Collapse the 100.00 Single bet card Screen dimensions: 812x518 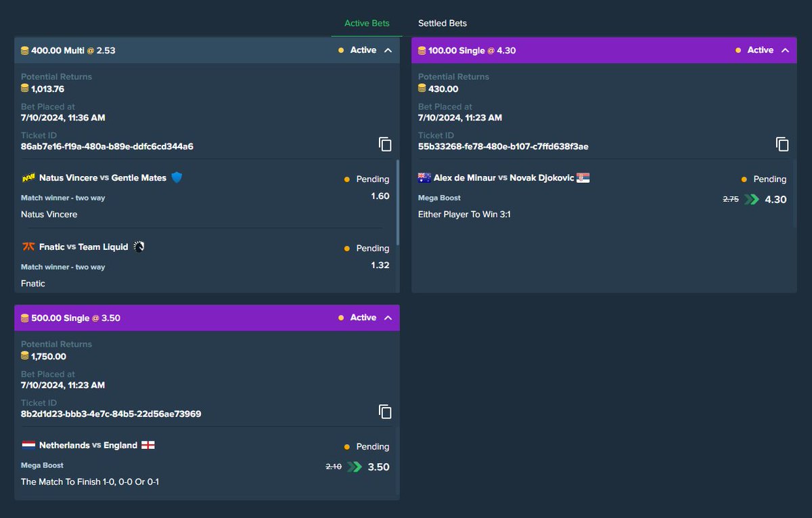[x=785, y=50]
